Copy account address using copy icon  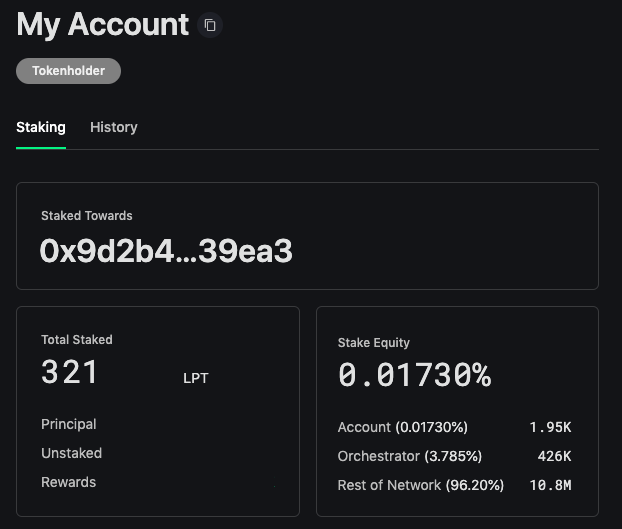coord(210,25)
